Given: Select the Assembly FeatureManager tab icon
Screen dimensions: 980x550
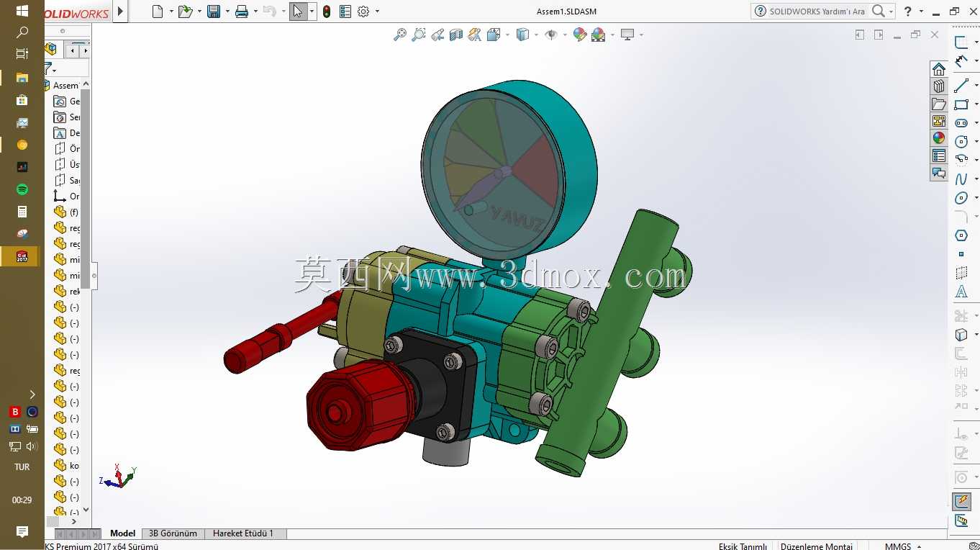Looking at the screenshot, I should tap(50, 49).
